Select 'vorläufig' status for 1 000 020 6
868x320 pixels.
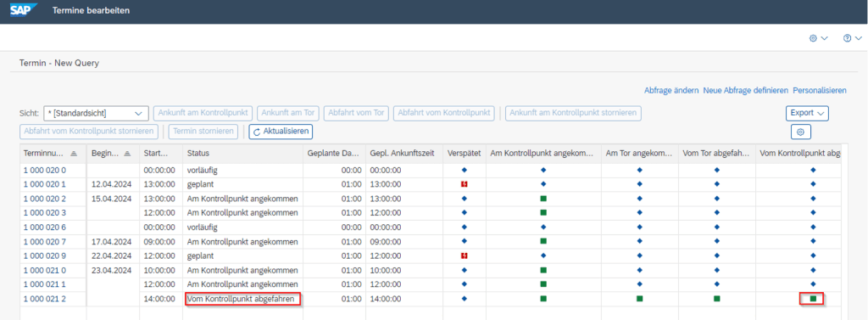pyautogui.click(x=243, y=227)
